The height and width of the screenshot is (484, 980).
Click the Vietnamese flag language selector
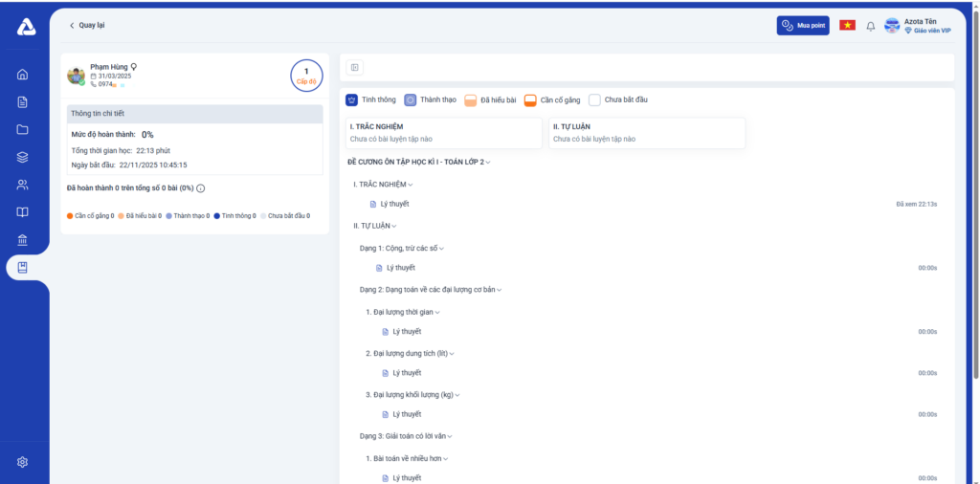(x=847, y=26)
